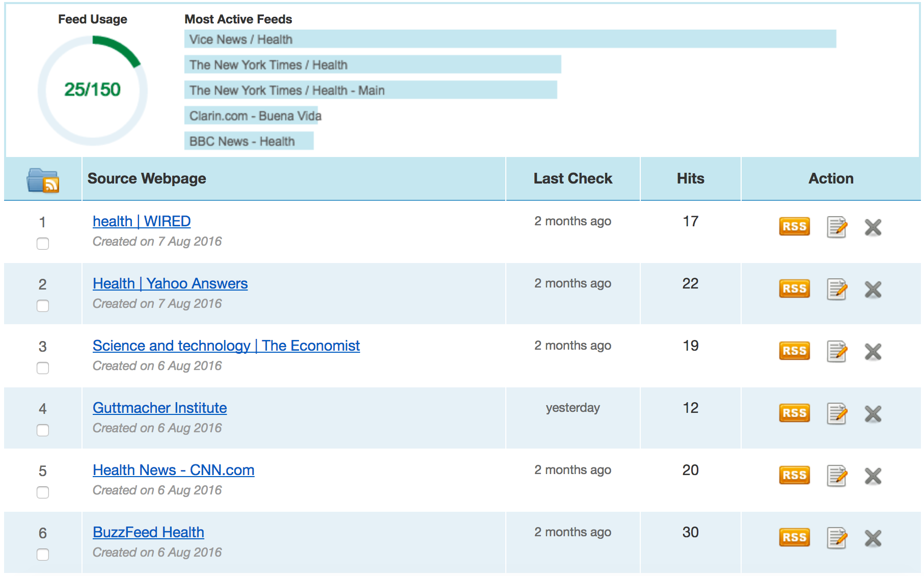Open Science and technology | The Economist link
Screen dimensions: 924x576
tap(226, 346)
